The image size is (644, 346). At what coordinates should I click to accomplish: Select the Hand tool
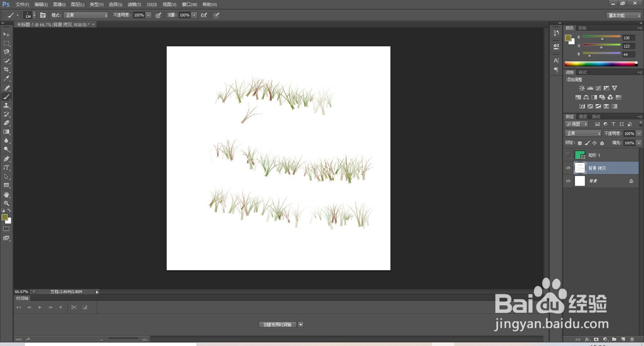pos(6,195)
